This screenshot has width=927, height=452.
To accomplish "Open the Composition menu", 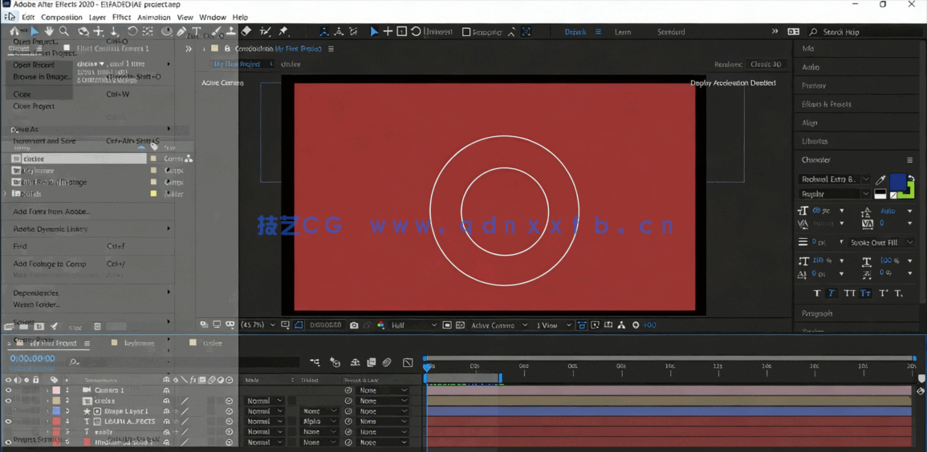I will 62,17.
